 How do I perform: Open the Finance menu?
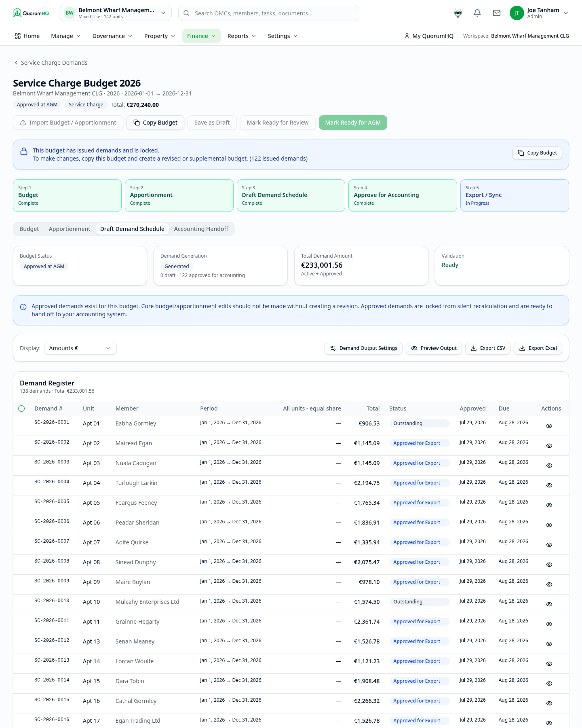point(201,36)
